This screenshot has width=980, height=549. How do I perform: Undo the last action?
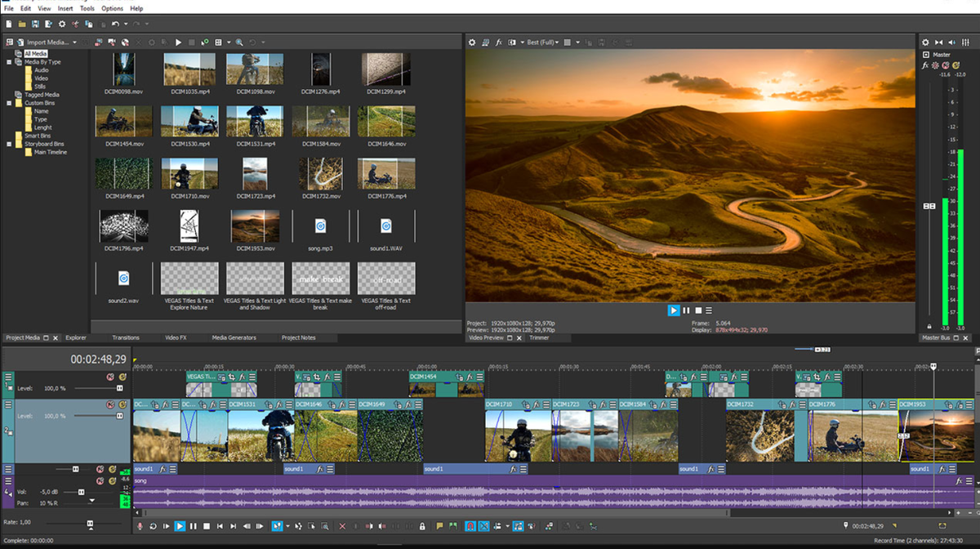pos(115,25)
